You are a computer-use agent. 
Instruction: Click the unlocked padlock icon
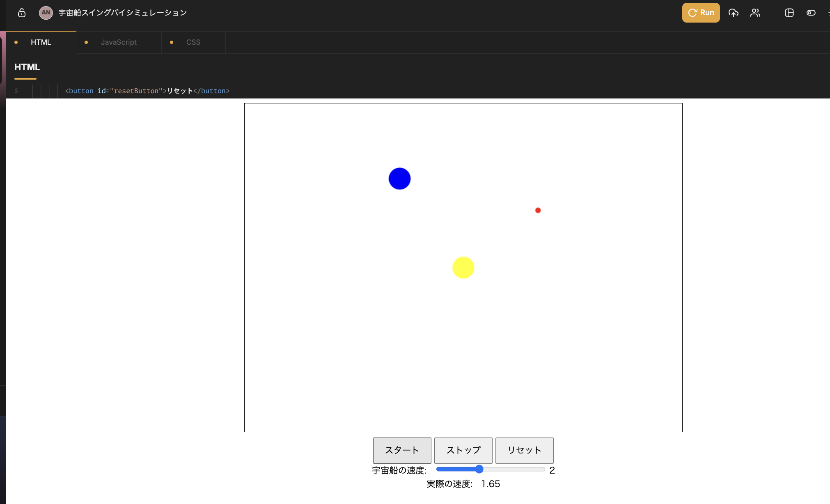22,13
